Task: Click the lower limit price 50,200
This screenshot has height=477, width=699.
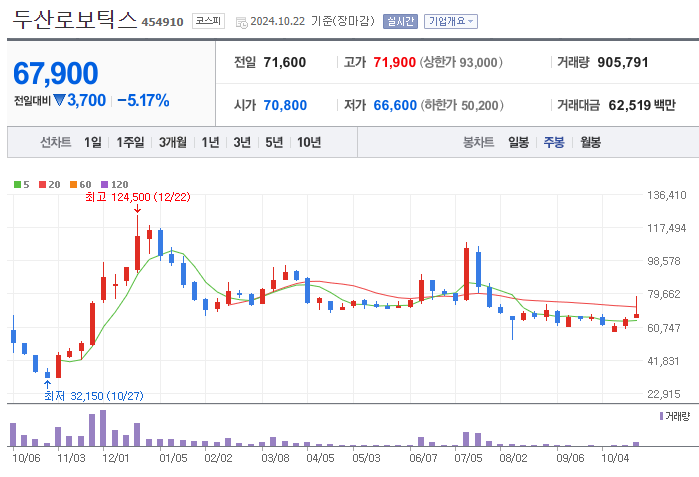Action: (480, 105)
